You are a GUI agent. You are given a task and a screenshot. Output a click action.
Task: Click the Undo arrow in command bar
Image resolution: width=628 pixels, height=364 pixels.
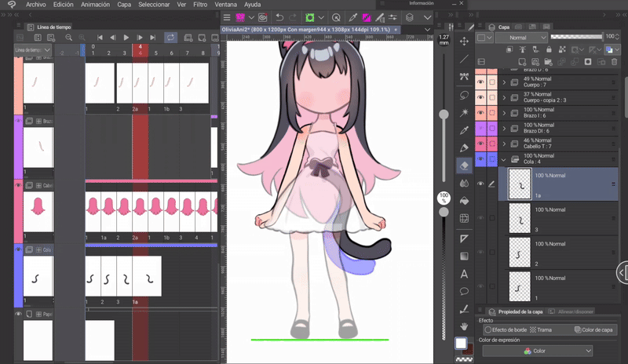pos(279,16)
